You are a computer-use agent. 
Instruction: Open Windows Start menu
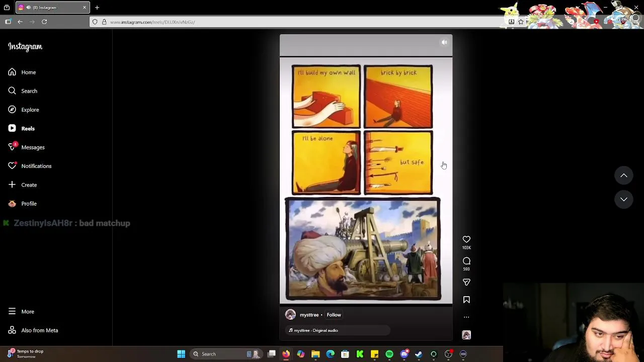[181, 354]
